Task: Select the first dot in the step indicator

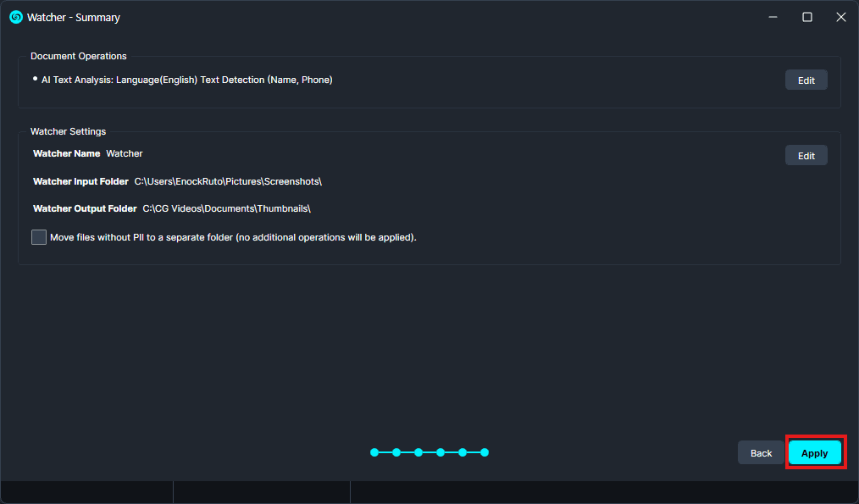Action: coord(374,452)
